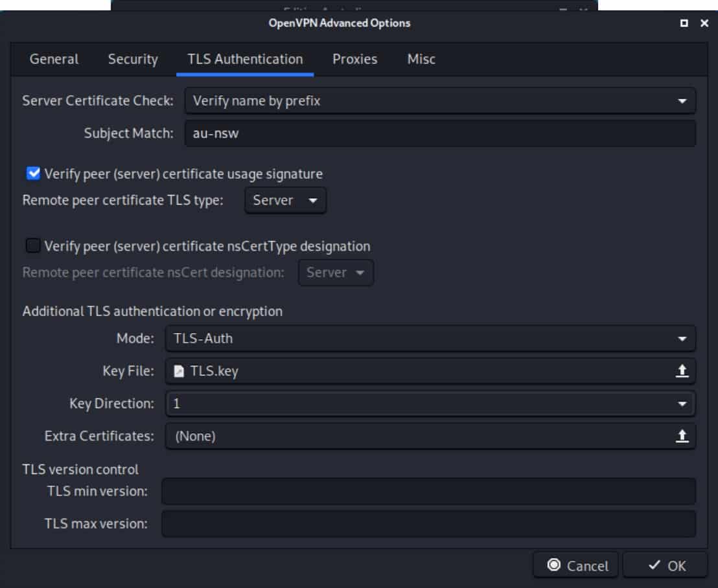This screenshot has width=718, height=588.
Task: Click the TLS max version input field
Action: point(428,524)
